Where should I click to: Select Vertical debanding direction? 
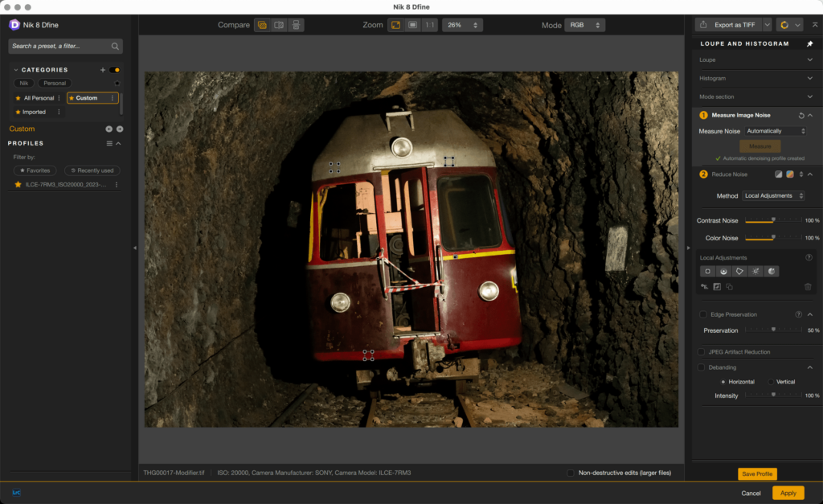pyautogui.click(x=771, y=382)
